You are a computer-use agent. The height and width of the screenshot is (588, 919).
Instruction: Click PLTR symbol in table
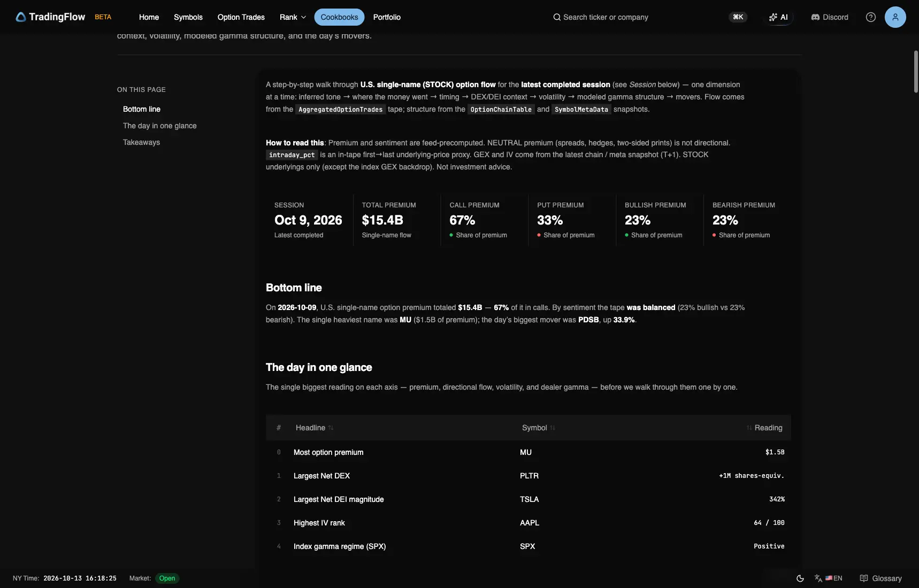(x=529, y=476)
